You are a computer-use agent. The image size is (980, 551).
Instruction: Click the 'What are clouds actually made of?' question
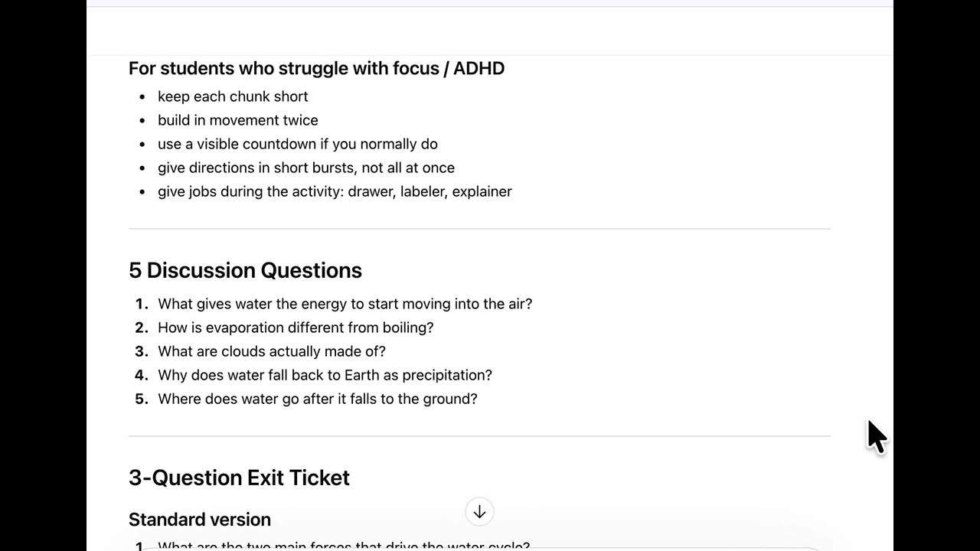[x=271, y=351]
